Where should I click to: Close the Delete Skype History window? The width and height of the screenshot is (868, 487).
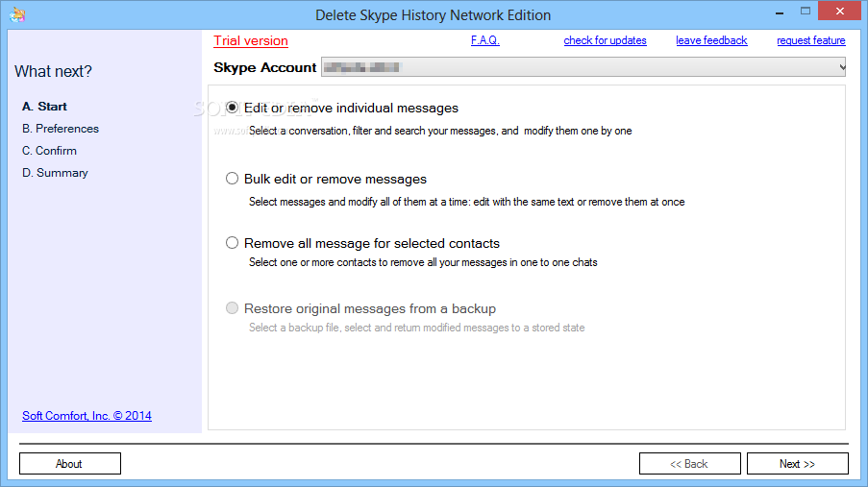pyautogui.click(x=840, y=12)
